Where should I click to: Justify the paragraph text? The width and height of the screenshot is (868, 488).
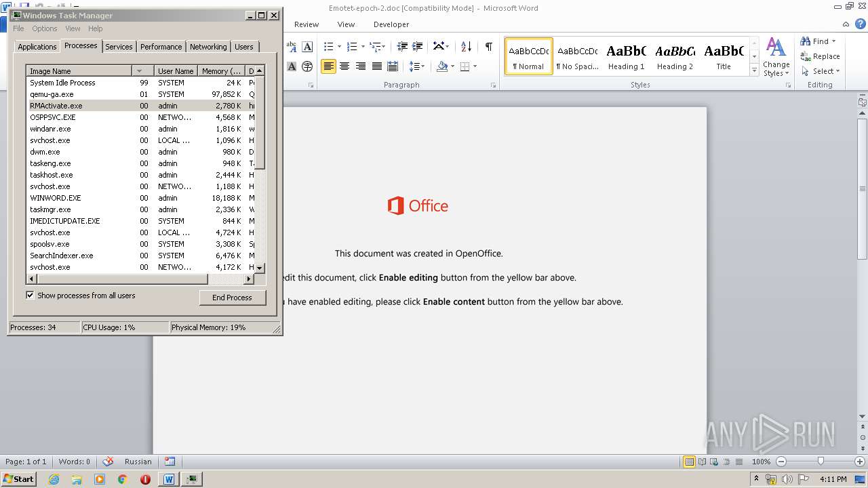click(x=376, y=66)
